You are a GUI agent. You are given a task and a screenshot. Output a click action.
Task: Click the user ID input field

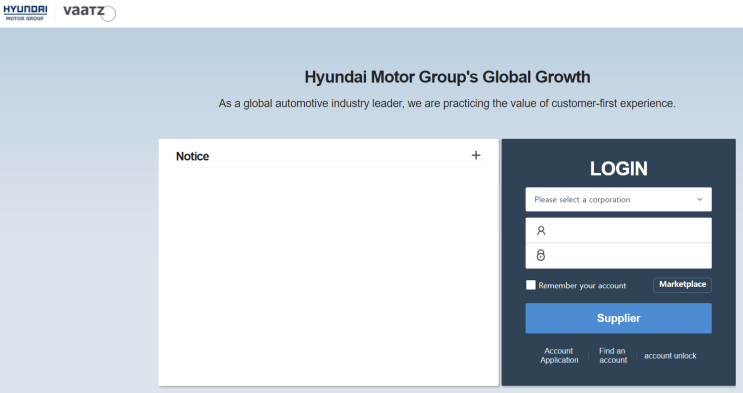tap(618, 230)
